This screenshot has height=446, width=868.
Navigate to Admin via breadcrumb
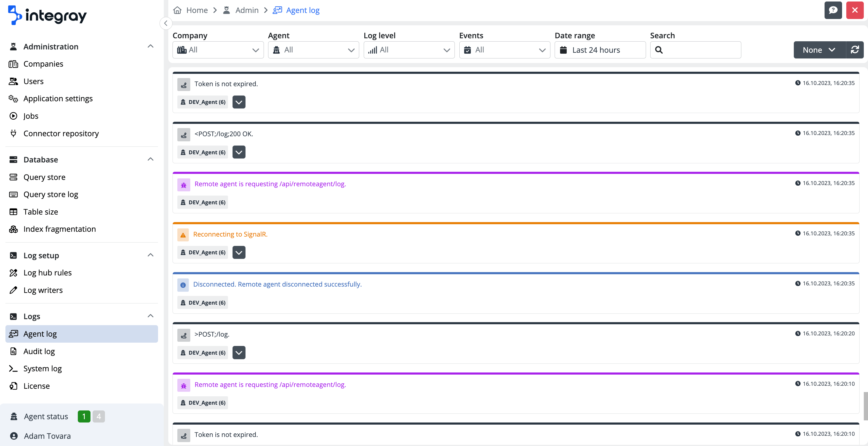(247, 10)
